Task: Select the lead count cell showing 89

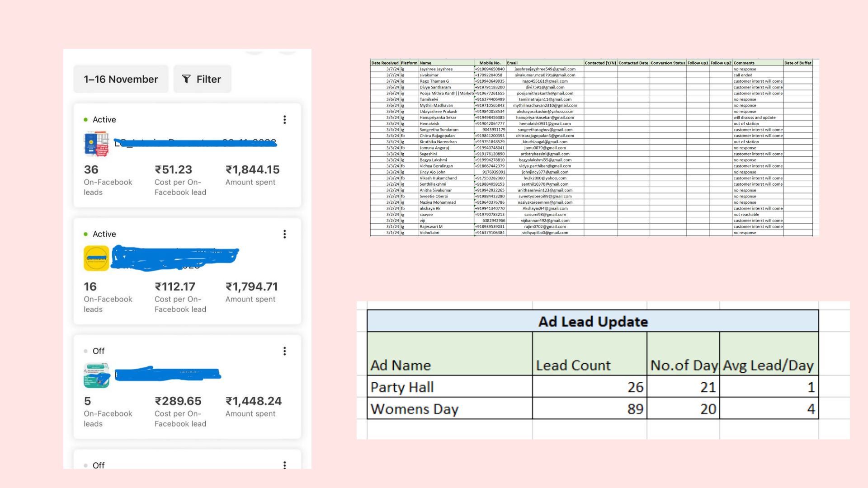Action: pos(590,408)
